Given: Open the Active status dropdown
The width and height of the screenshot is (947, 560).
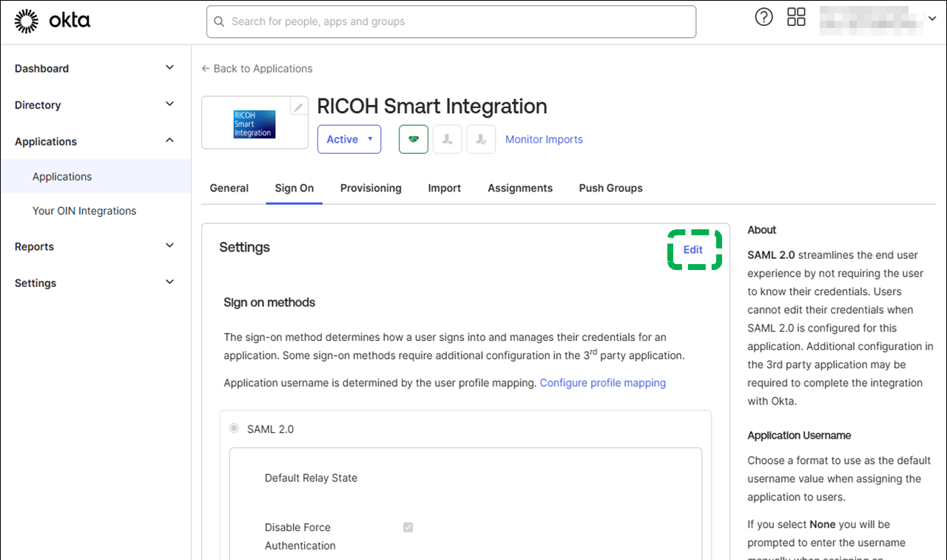Looking at the screenshot, I should pyautogui.click(x=349, y=139).
